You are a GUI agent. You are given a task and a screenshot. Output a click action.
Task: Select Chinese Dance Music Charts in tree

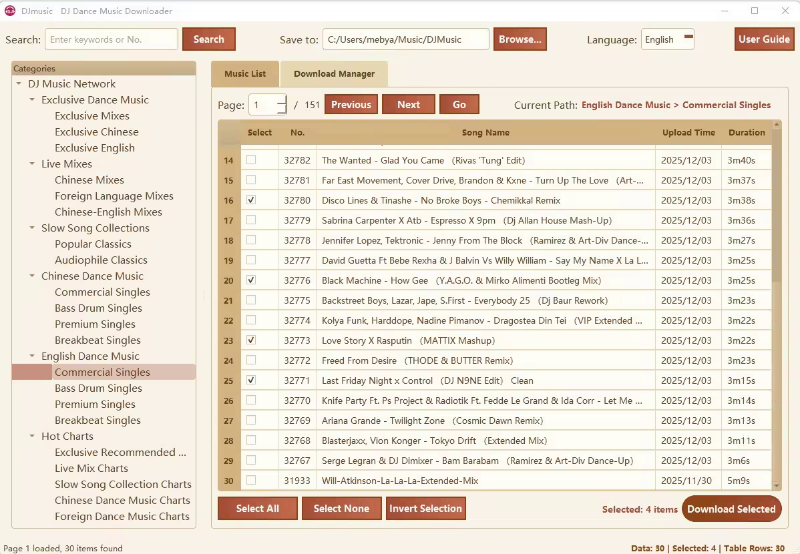122,500
